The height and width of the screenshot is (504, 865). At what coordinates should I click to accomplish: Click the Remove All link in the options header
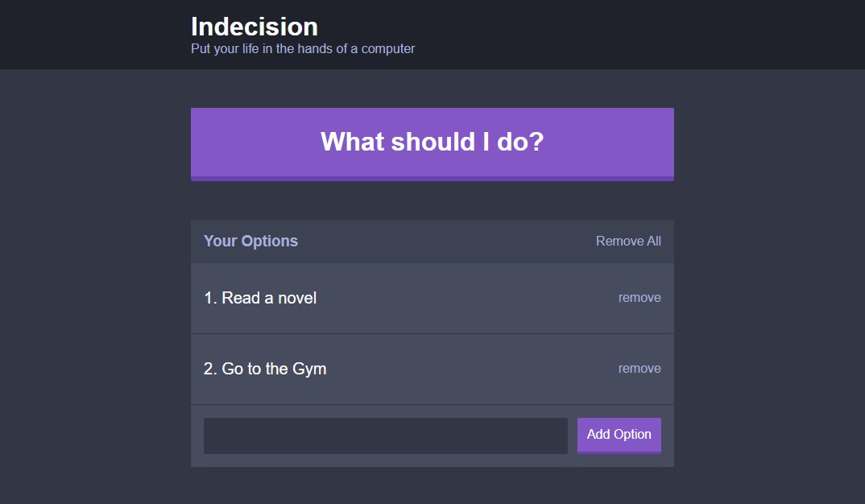pos(627,241)
